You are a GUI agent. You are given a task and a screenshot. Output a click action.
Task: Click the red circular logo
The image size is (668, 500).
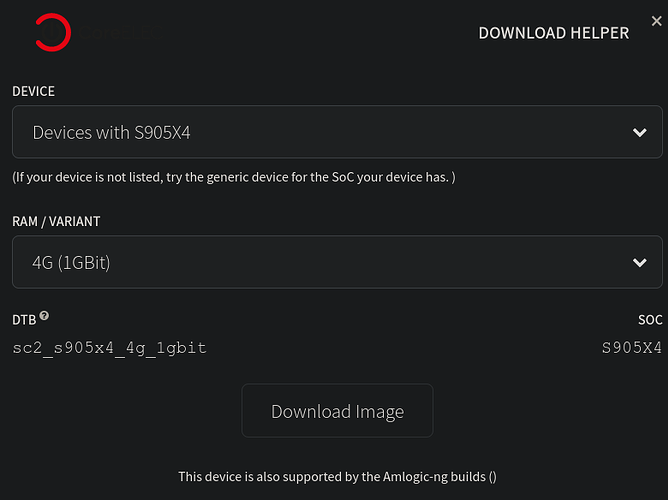[x=52, y=33]
